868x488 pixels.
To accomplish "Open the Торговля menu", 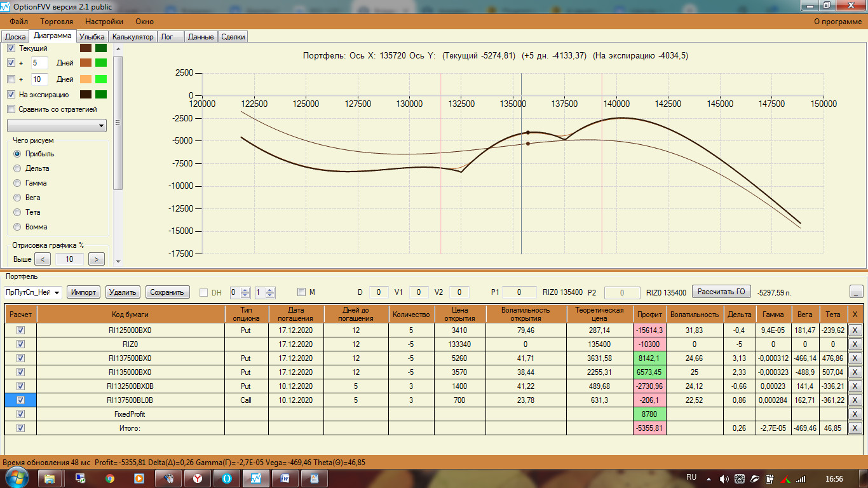I will pos(57,22).
